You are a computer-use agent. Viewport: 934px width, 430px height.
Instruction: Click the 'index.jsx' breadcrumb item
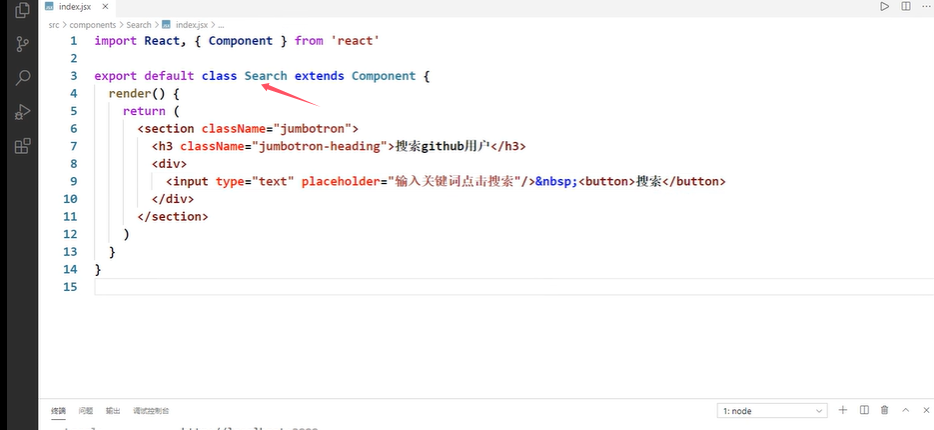coord(192,25)
